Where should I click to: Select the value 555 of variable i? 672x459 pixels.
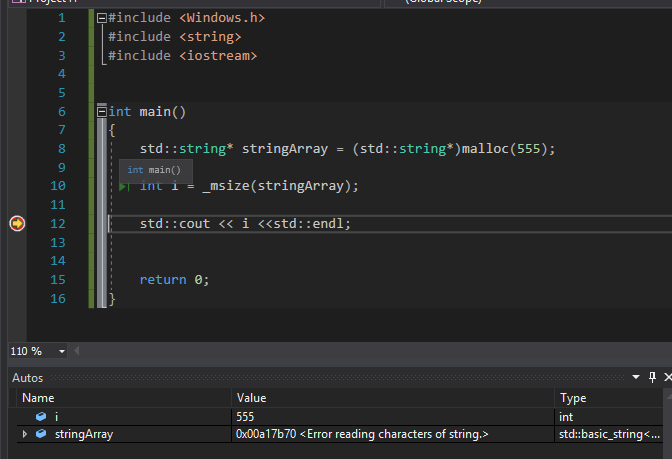point(246,416)
